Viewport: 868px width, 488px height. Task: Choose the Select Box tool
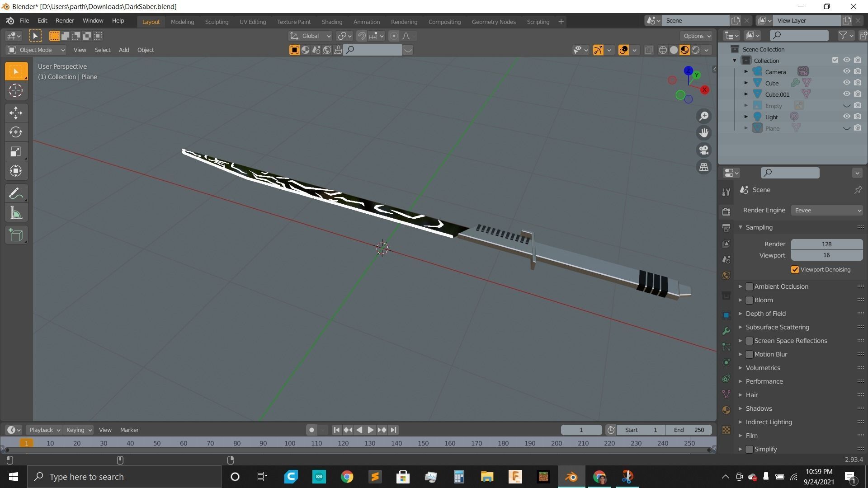tap(16, 71)
